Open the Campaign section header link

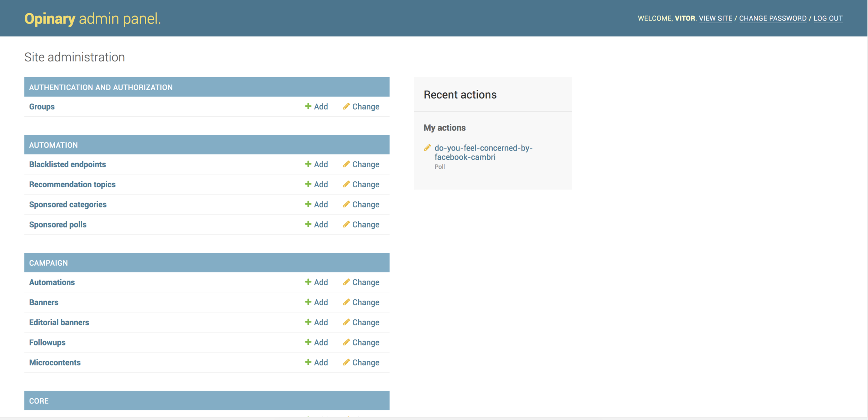(x=49, y=263)
